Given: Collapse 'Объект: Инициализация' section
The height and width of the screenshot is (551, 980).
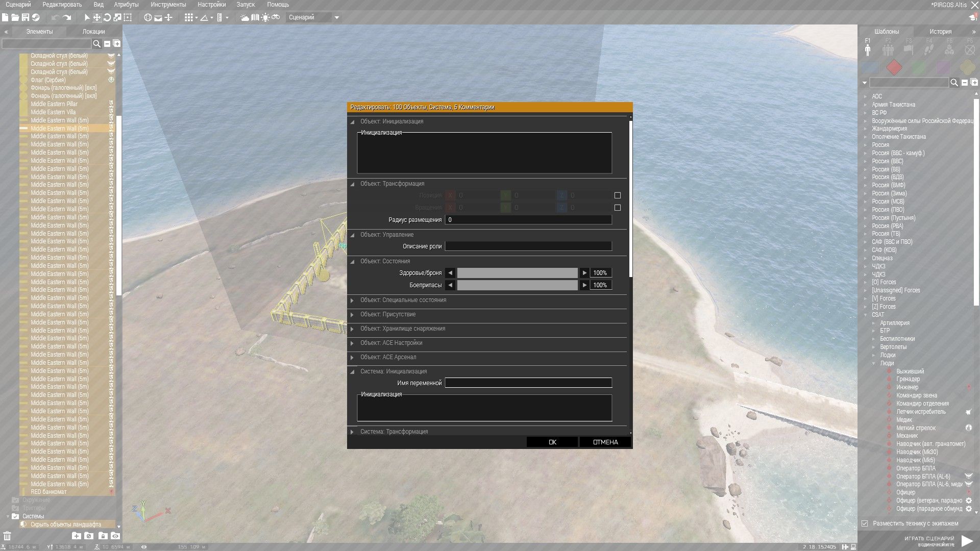Looking at the screenshot, I should (352, 122).
